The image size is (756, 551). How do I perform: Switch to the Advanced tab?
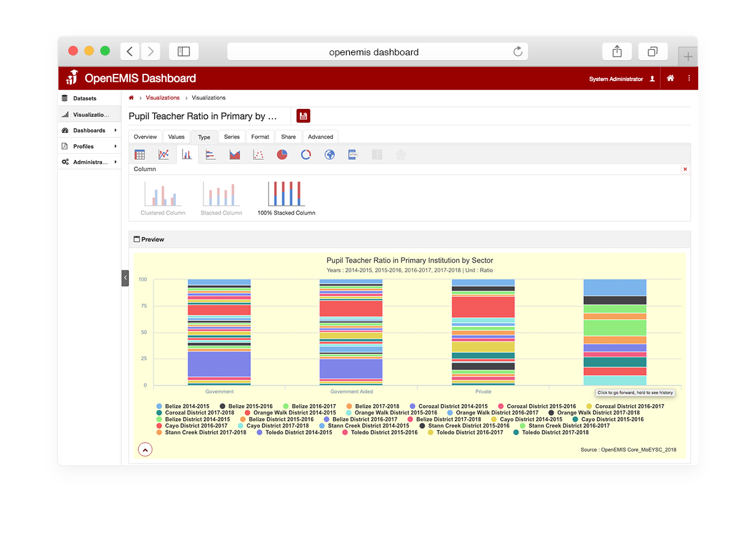321,137
